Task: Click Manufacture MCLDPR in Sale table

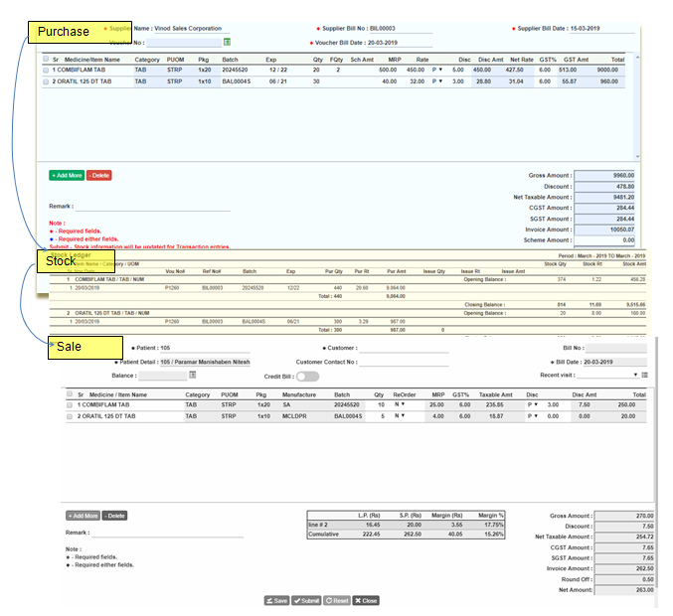Action: (x=294, y=416)
